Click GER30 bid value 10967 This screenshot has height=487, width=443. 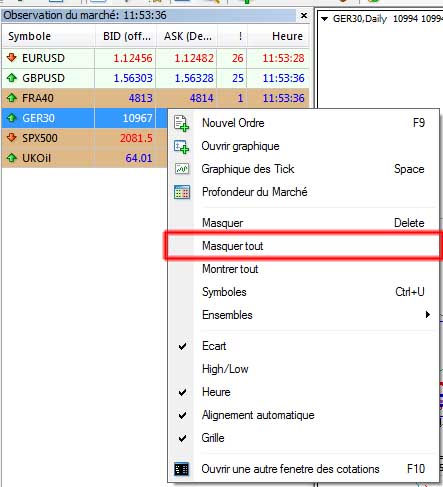tap(137, 118)
